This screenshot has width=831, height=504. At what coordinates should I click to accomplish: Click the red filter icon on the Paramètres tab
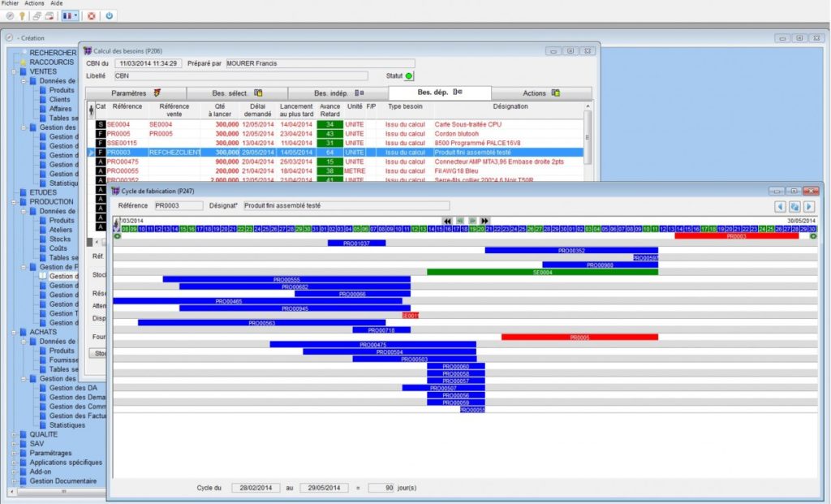point(157,93)
